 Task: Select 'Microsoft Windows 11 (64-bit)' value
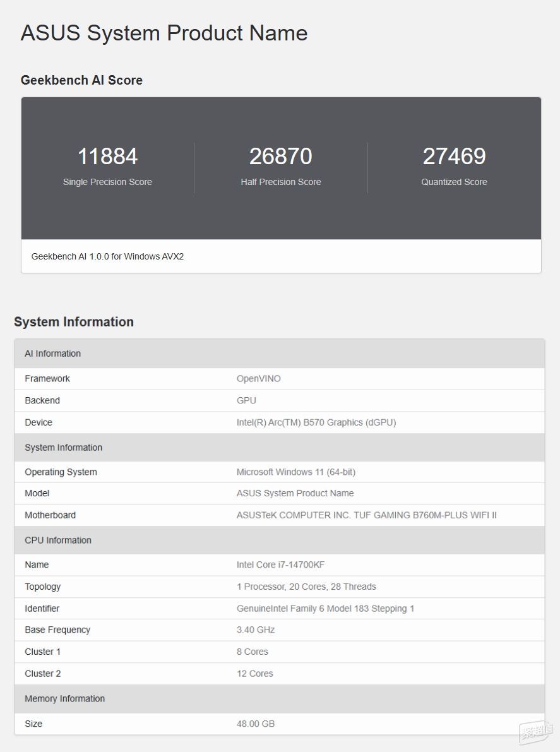(296, 472)
